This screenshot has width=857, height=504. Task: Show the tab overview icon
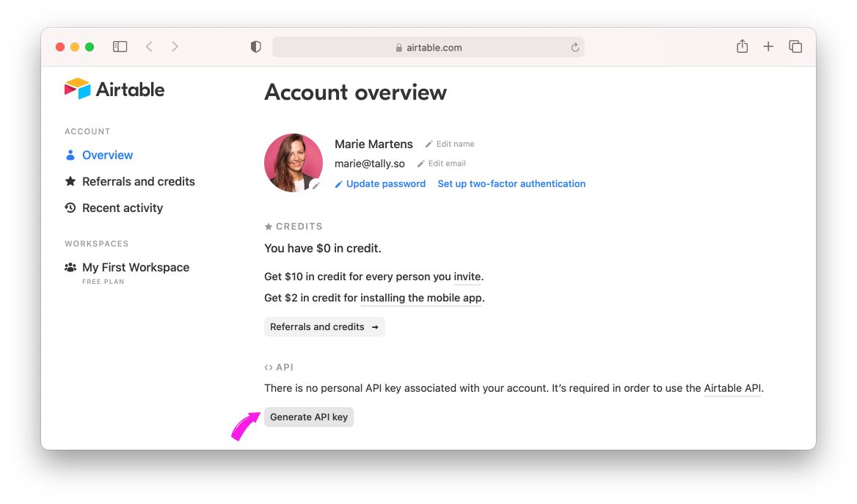click(x=795, y=46)
